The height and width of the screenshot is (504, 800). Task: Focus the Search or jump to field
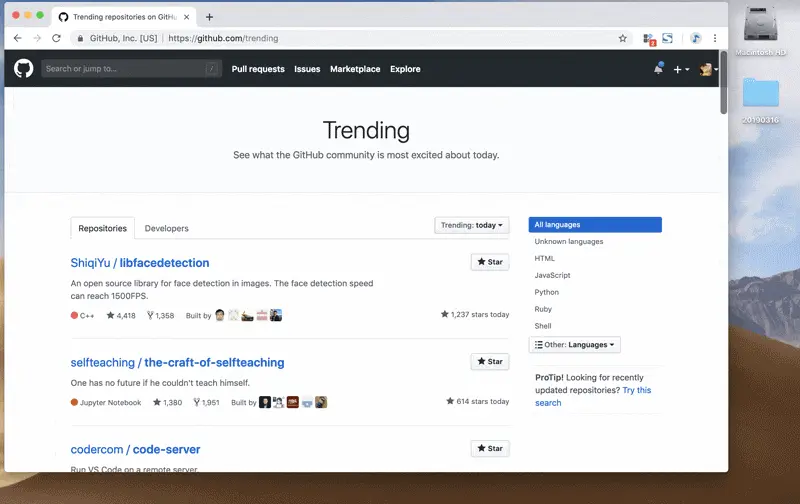131,68
